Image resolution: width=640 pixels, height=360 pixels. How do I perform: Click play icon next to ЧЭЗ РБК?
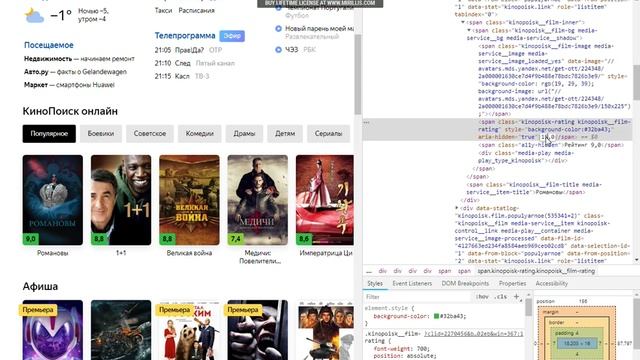coord(278,50)
